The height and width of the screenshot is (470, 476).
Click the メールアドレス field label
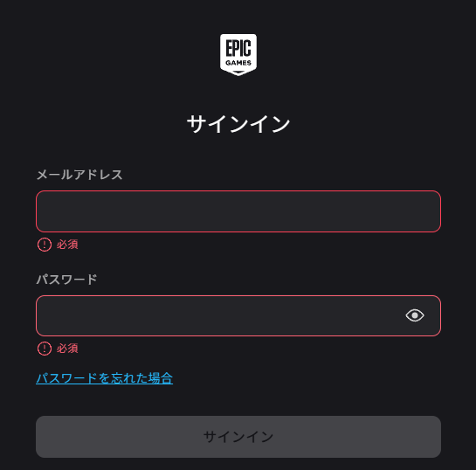click(79, 175)
